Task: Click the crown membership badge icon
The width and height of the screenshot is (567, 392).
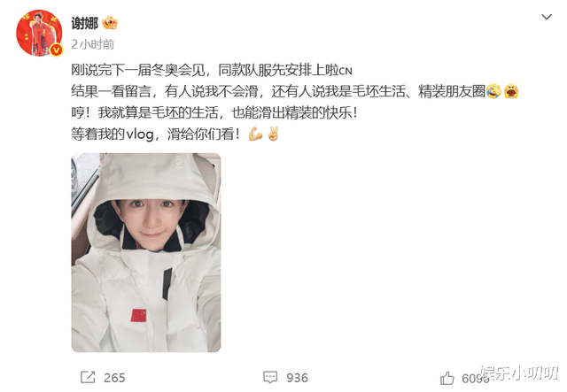Action: [x=110, y=24]
